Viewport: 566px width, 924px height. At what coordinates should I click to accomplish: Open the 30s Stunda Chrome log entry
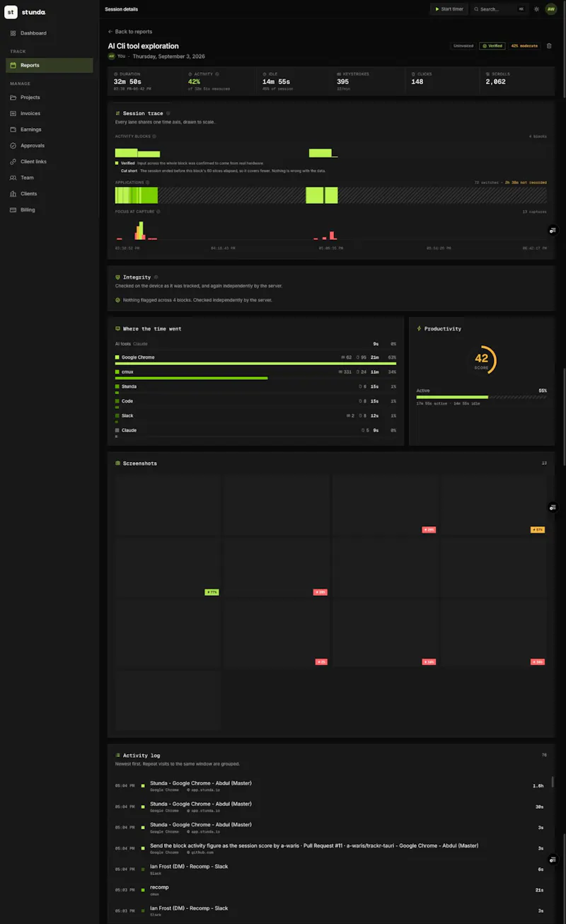(330, 807)
